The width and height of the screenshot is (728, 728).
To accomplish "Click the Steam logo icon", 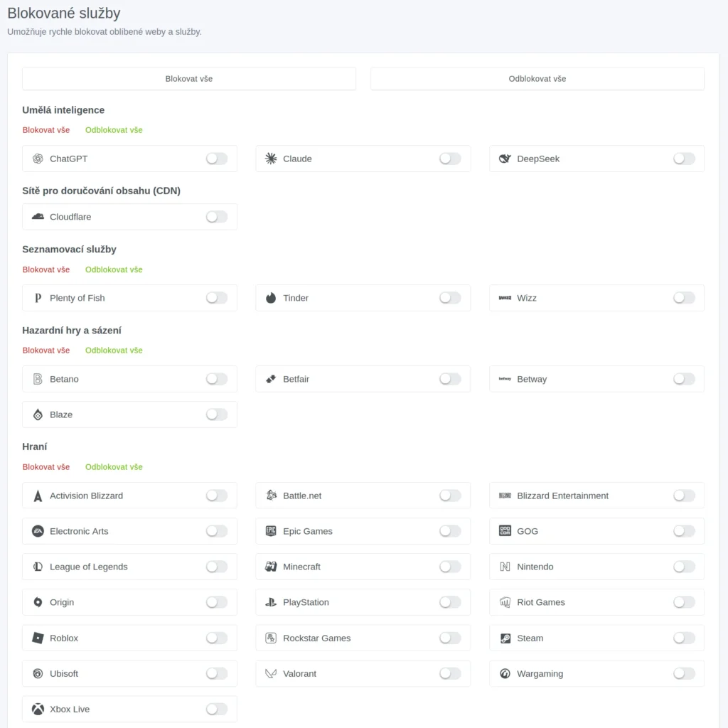I will (505, 638).
